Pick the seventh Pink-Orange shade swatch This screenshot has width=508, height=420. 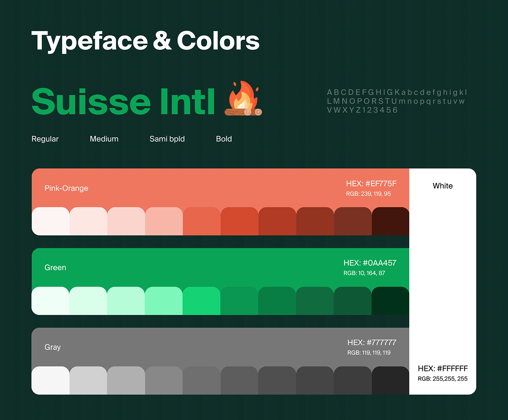tap(277, 221)
